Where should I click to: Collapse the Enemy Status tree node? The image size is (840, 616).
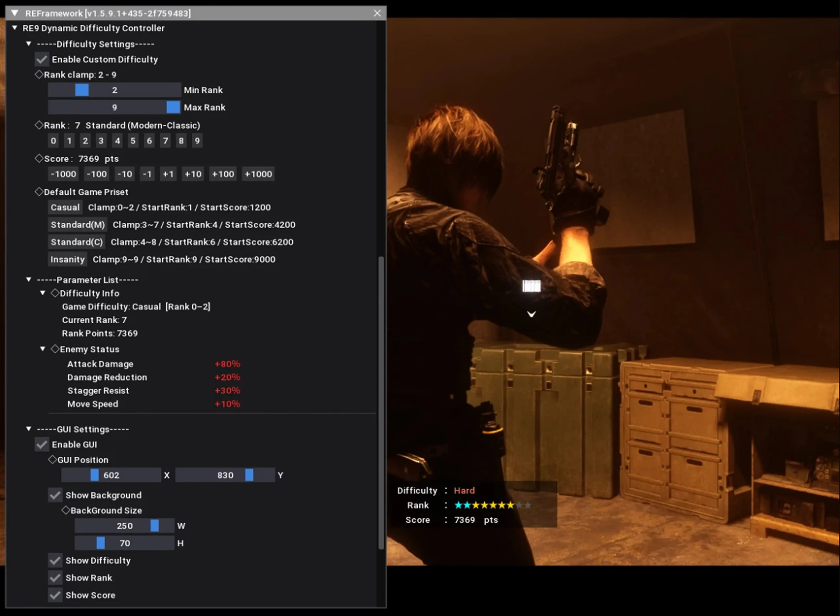pos(43,349)
